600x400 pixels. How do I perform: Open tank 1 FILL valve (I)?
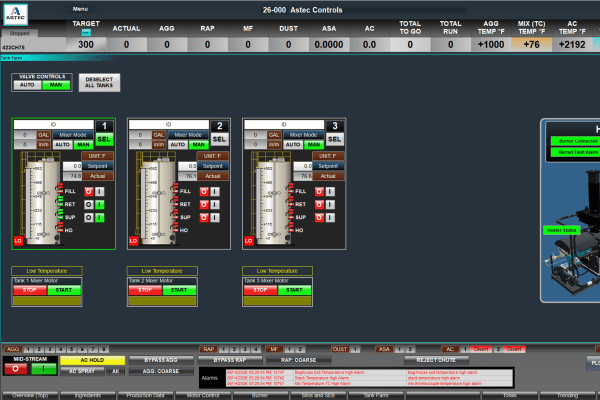point(99,192)
